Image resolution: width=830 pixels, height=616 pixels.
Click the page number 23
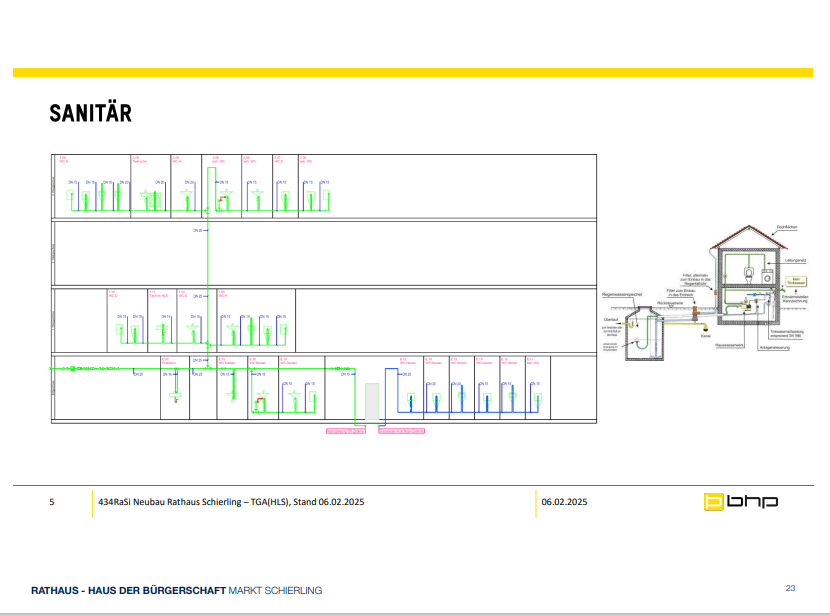pos(790,588)
